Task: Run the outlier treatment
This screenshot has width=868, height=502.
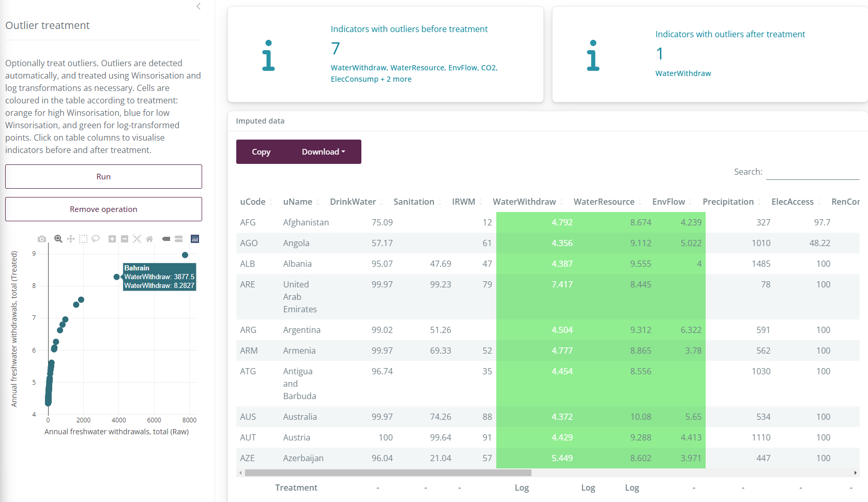Action: point(103,176)
